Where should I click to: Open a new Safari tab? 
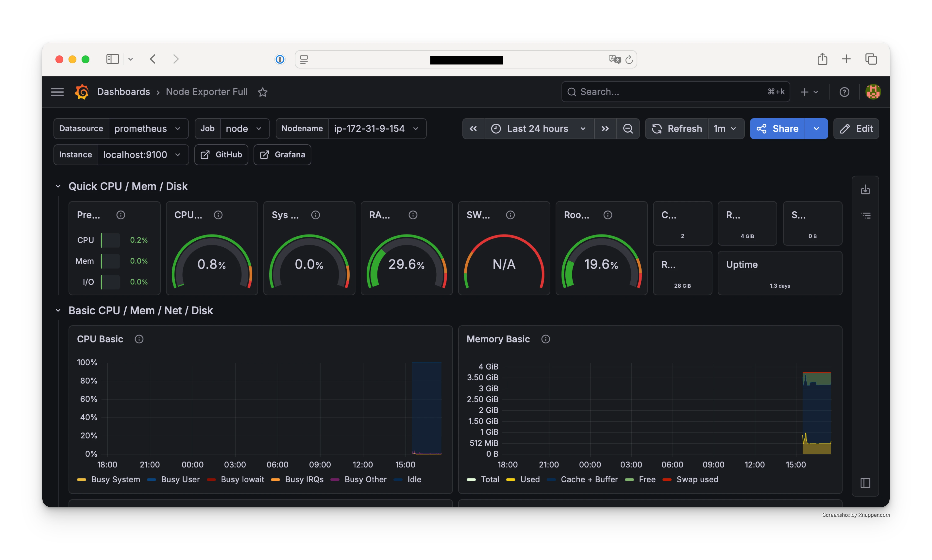click(846, 59)
